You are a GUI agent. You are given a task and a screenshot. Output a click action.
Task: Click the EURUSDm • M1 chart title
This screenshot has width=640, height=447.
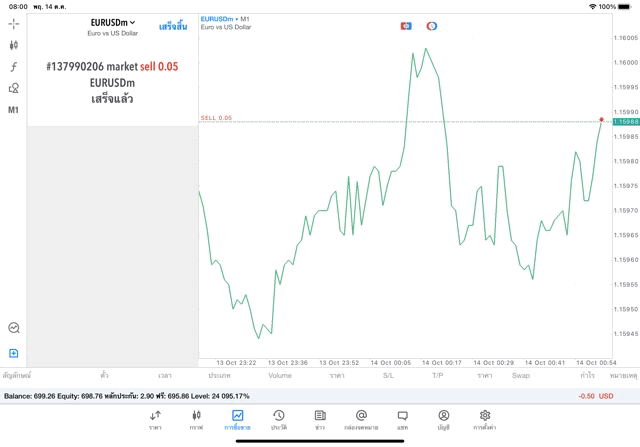tap(225, 19)
